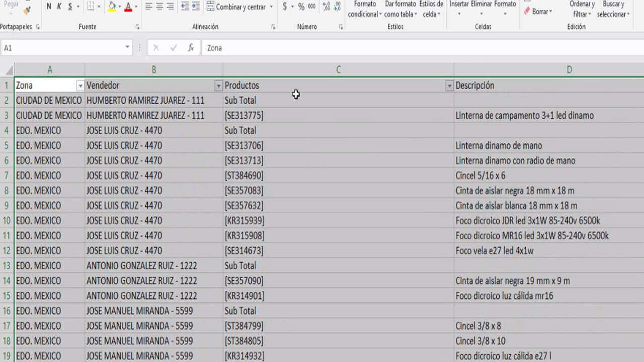Apply thousands separator (000) style
Screen dimensions: 644x362
(x=312, y=7)
